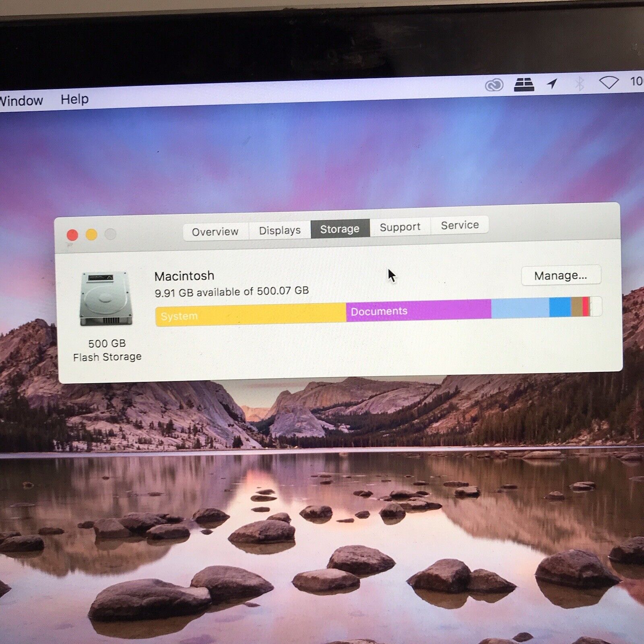The width and height of the screenshot is (644, 644).
Task: Switch to the Service tab
Action: click(x=460, y=225)
